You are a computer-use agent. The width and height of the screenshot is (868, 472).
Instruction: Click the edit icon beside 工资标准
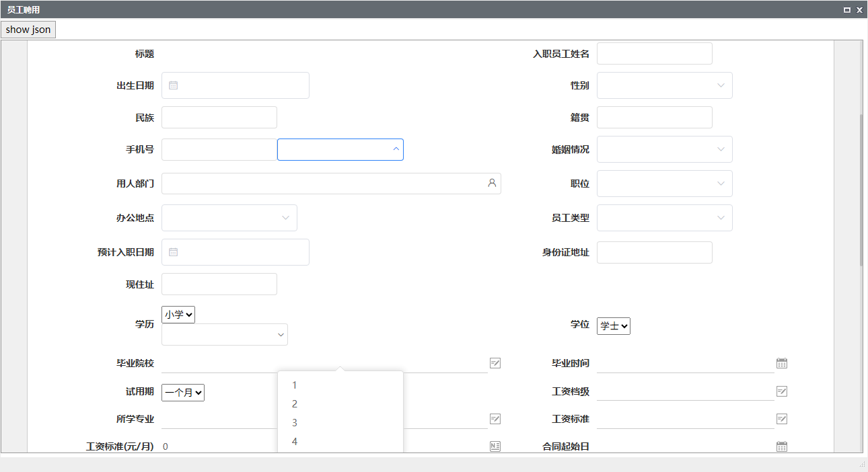click(781, 419)
